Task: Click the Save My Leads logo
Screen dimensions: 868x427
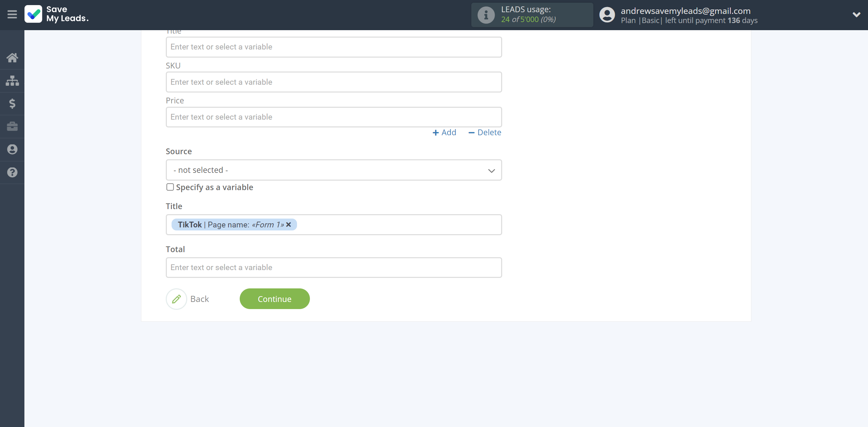Action: (57, 14)
